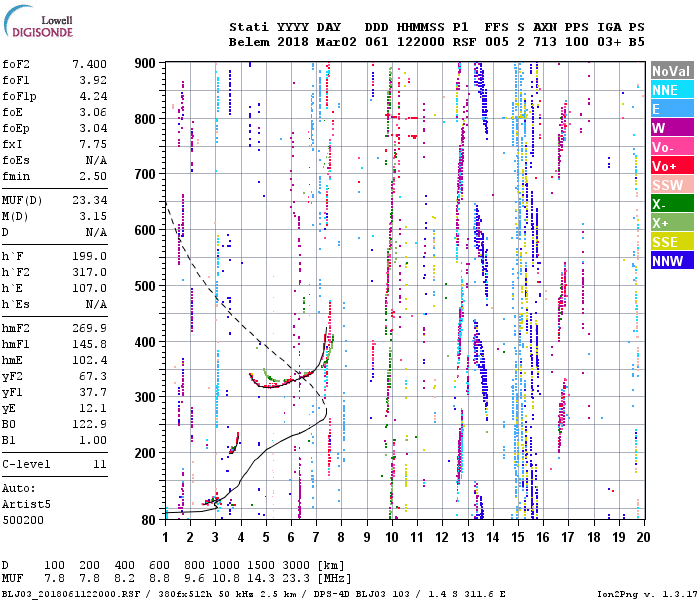This screenshot has height=600, width=700.
Task: Select the NNW dark blue legend swatch
Action: click(672, 261)
